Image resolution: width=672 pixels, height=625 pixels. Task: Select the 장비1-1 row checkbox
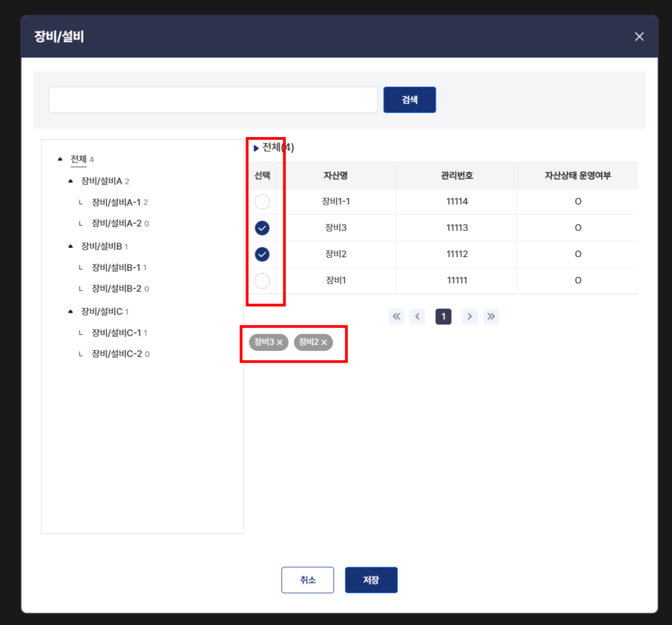pyautogui.click(x=262, y=202)
